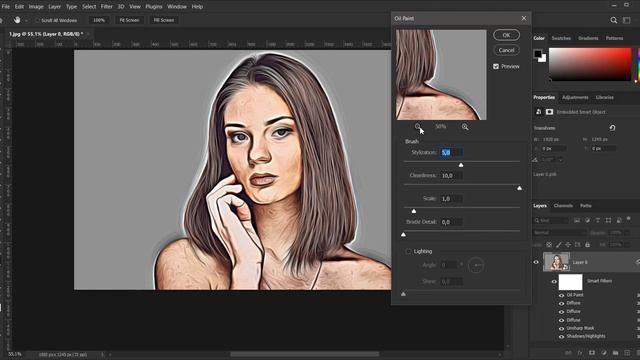This screenshot has height=360, width=640.
Task: Add a layer mask
Action: click(x=592, y=353)
